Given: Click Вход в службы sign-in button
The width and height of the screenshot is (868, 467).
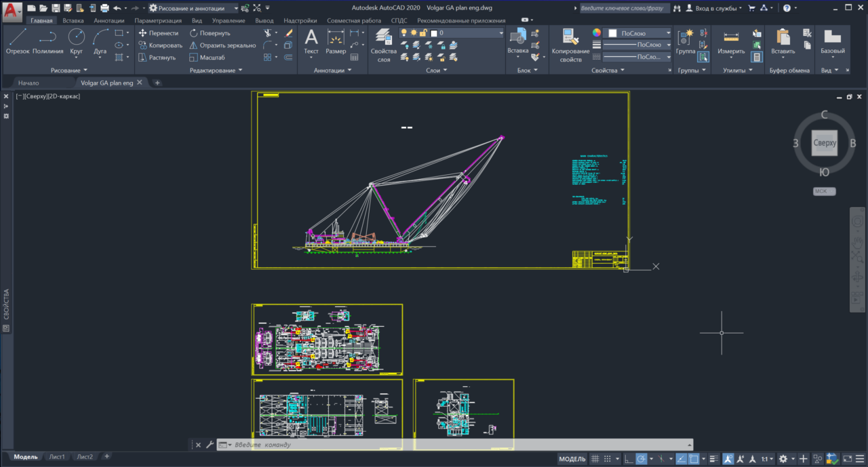Looking at the screenshot, I should click(713, 8).
